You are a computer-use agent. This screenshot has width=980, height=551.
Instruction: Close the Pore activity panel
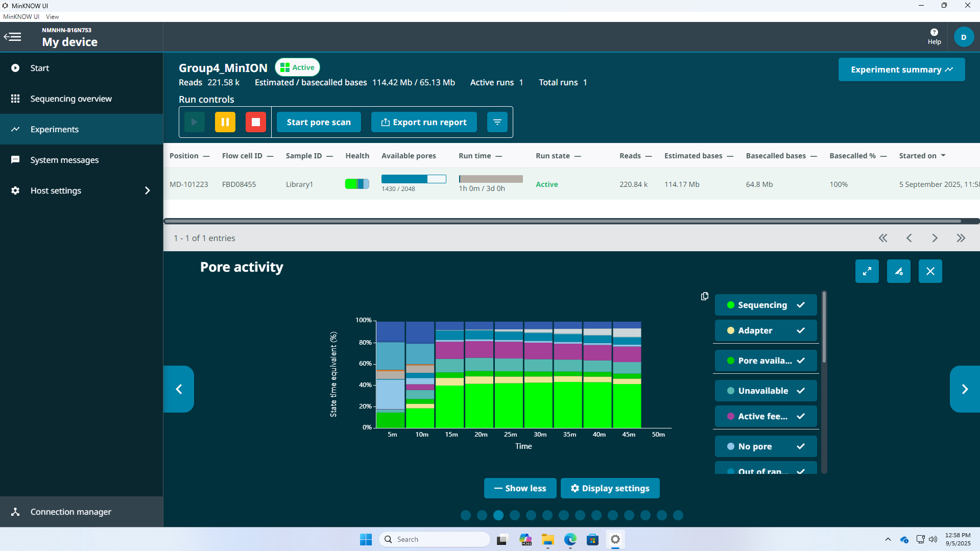[930, 271]
